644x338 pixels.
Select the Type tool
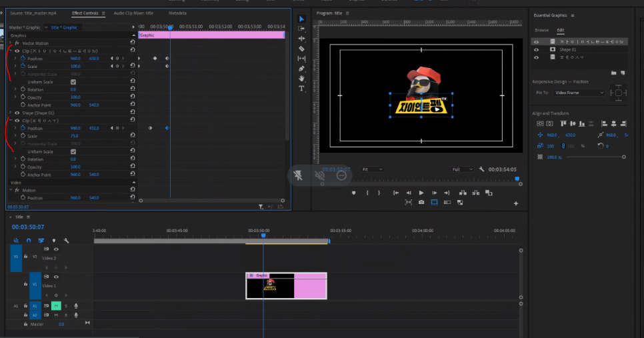pos(301,88)
